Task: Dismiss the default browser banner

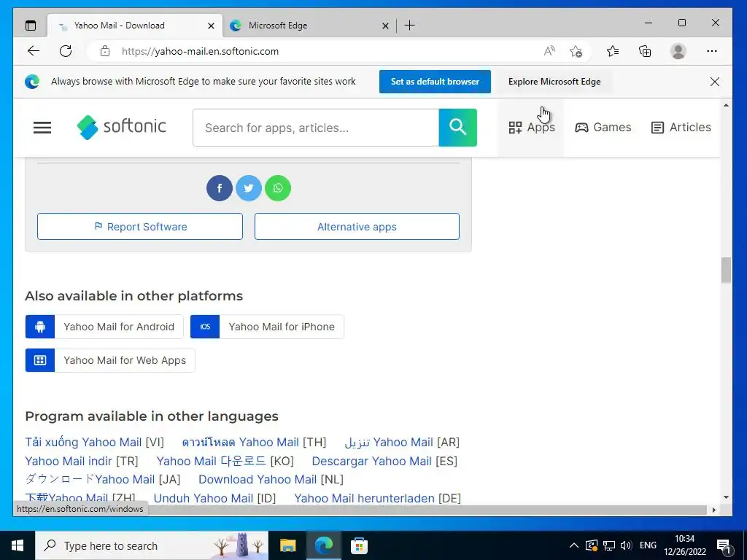Action: coord(715,82)
